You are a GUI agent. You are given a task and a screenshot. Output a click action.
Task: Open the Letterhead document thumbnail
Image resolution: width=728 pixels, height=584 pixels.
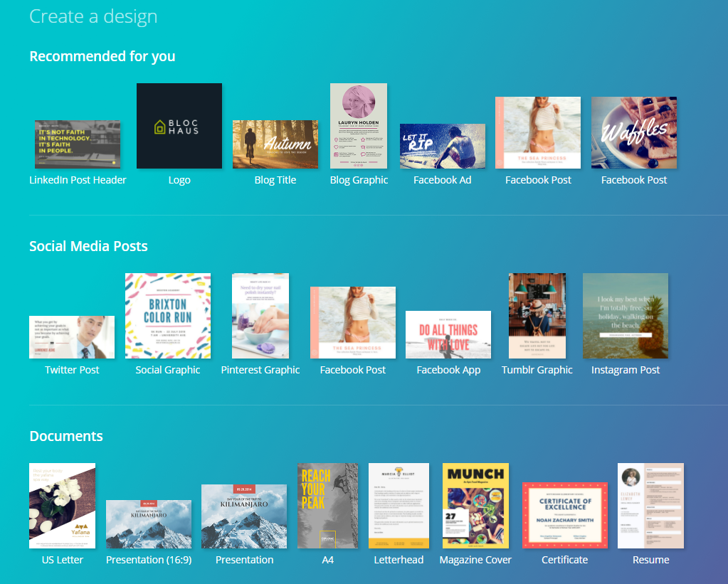point(399,506)
